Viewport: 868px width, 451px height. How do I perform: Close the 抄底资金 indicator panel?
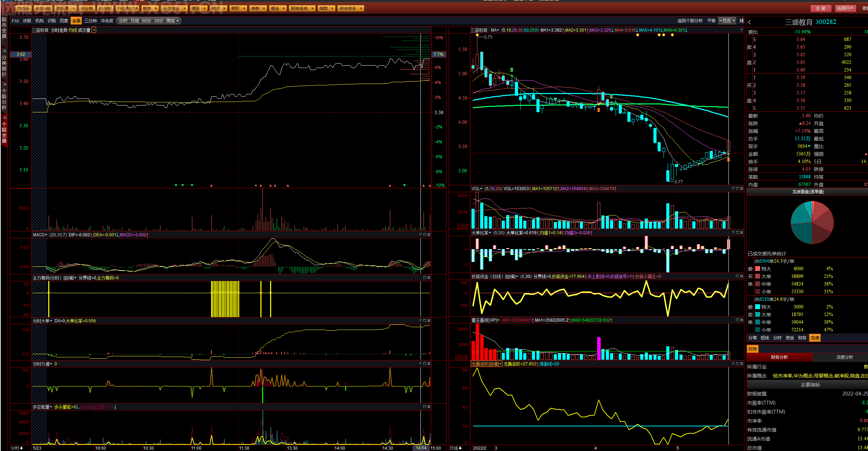[x=742, y=276]
